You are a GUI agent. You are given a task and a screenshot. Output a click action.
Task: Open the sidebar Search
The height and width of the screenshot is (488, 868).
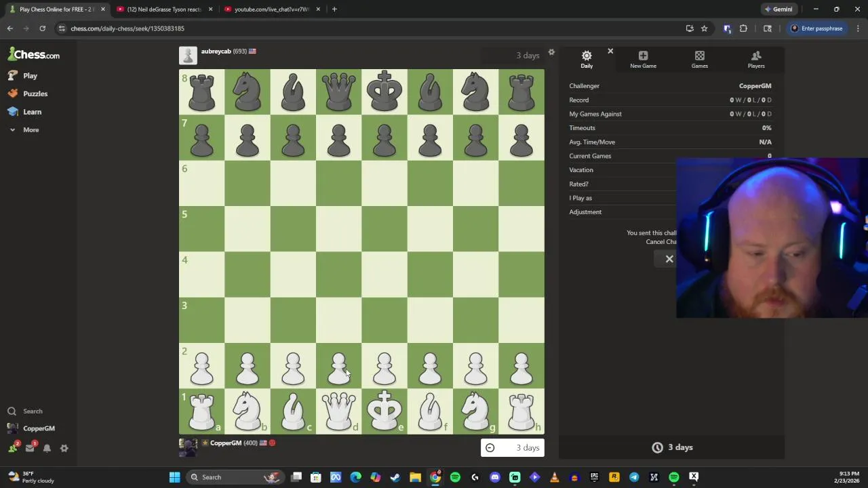pyautogui.click(x=25, y=411)
